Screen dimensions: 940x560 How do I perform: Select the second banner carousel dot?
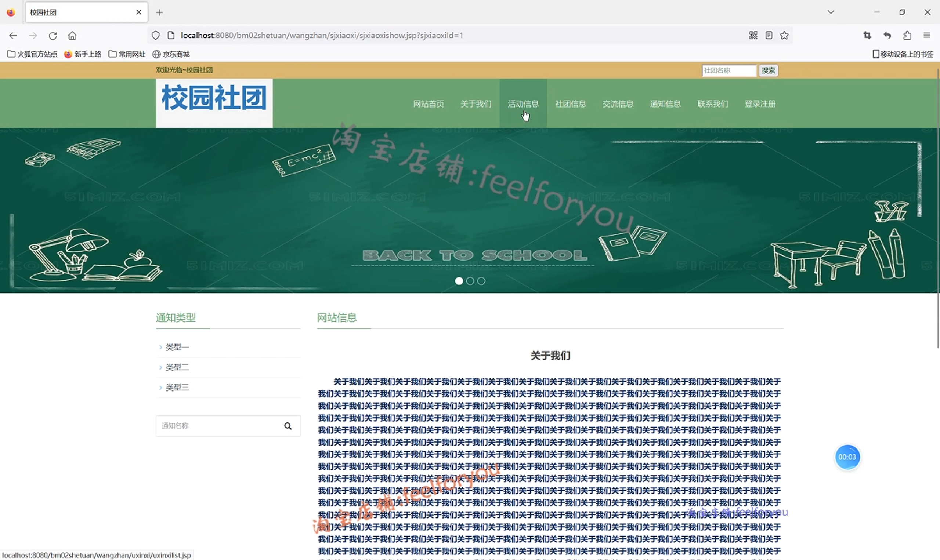(x=470, y=281)
